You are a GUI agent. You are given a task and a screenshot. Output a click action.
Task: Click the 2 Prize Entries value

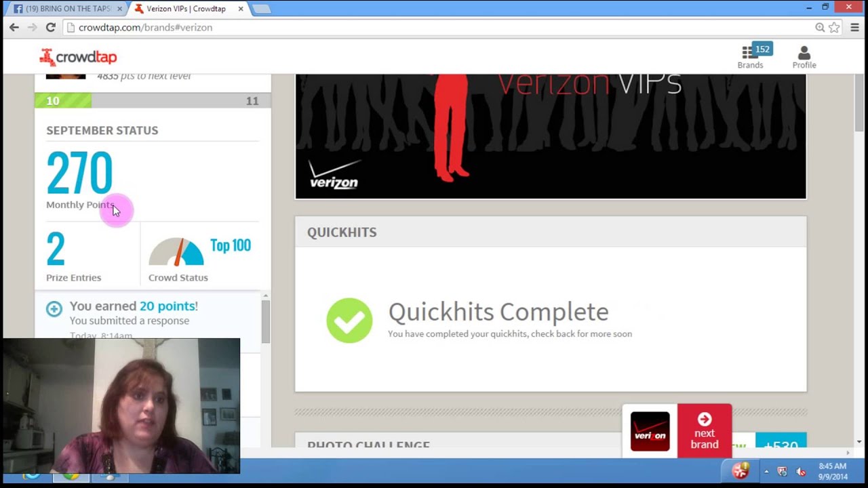coord(56,249)
